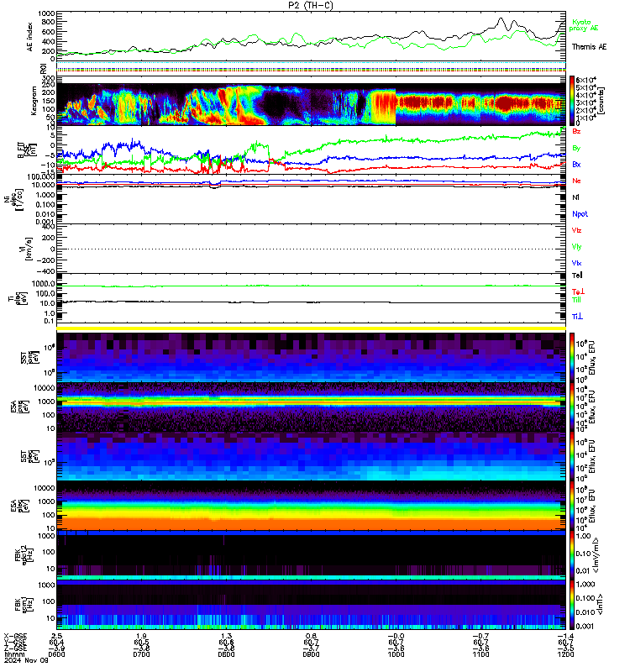Click the 0600 time tick label
Viewport: 630px width, 672px height.
[56, 654]
